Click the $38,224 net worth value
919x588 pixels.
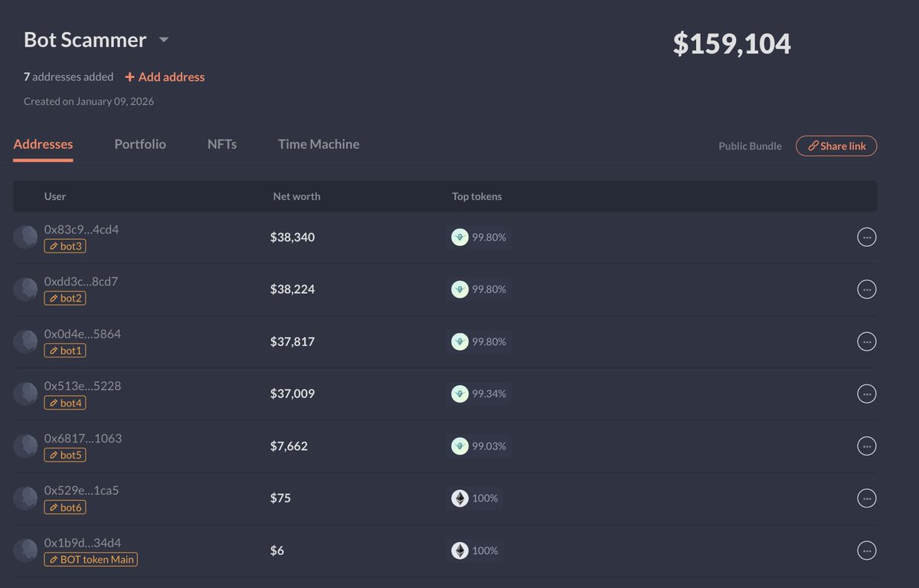(x=293, y=289)
